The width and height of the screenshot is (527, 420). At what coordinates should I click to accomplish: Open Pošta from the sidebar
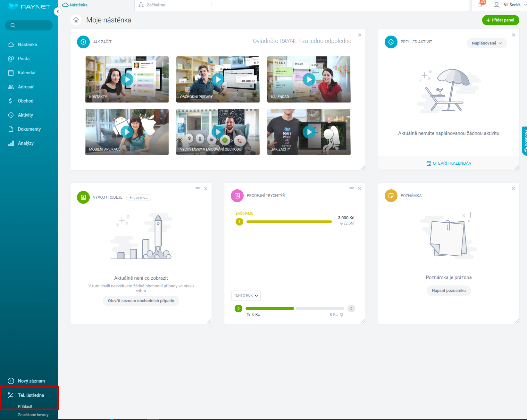click(x=23, y=59)
